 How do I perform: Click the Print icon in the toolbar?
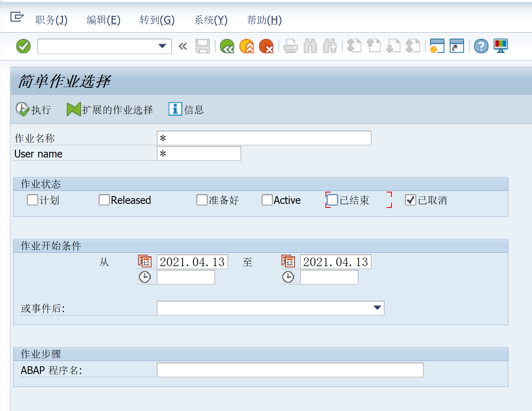pyautogui.click(x=290, y=46)
